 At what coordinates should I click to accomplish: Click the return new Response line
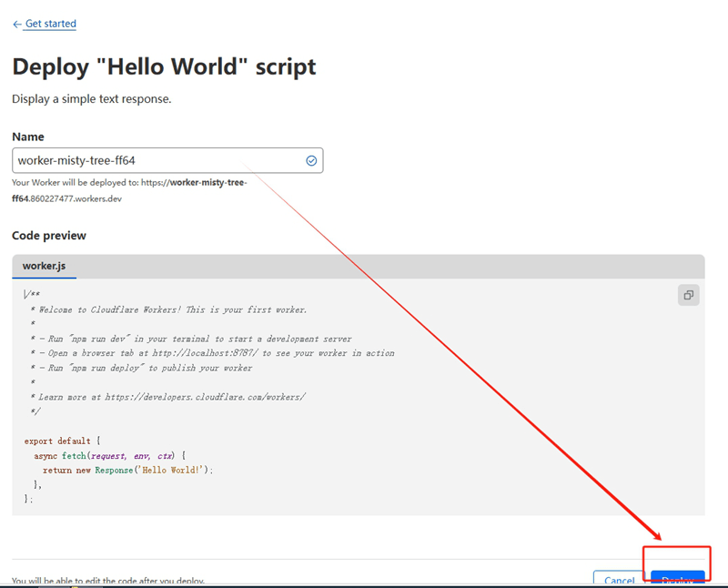127,470
